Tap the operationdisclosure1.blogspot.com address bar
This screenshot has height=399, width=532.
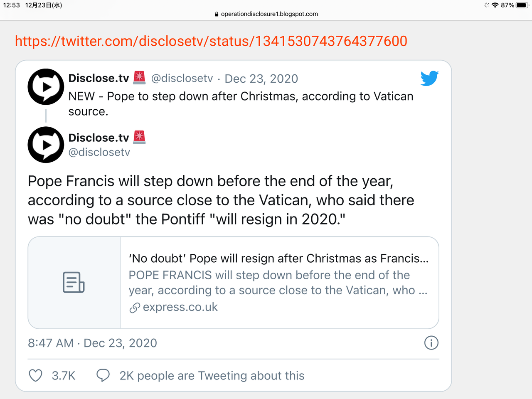point(266,14)
